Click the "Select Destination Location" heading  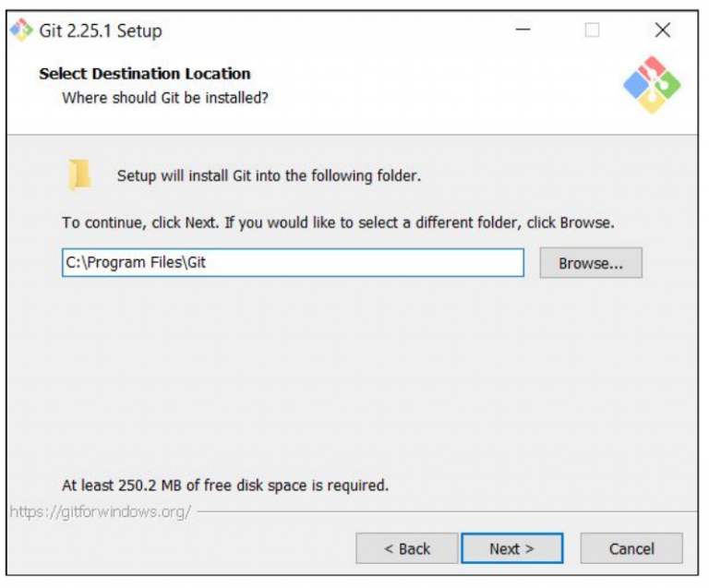coord(145,74)
